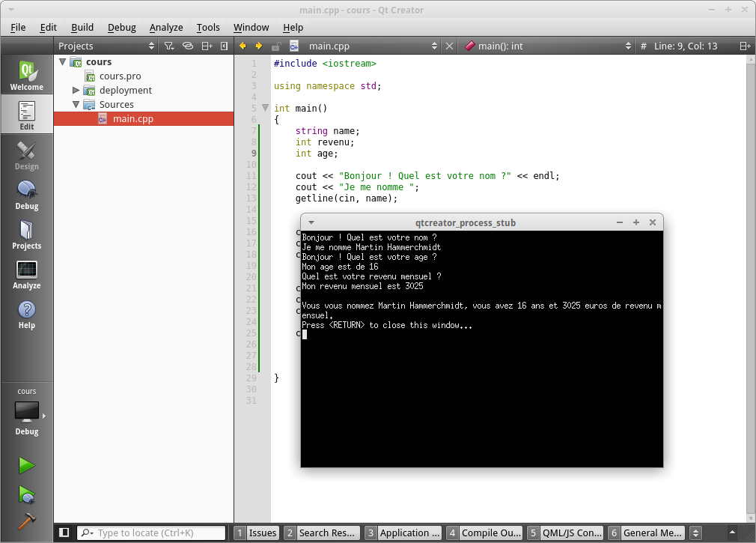Image resolution: width=756 pixels, height=543 pixels.
Task: Show the Compile Output pane
Action: pyautogui.click(x=484, y=533)
